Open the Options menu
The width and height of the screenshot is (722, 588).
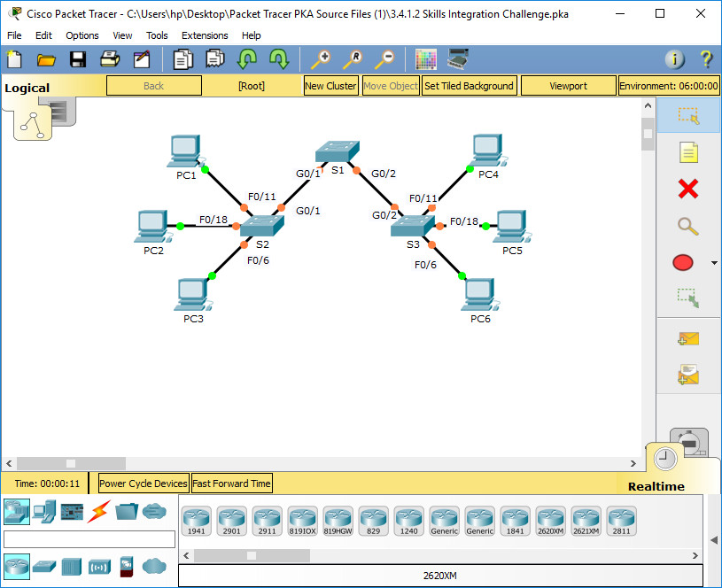[x=82, y=35]
